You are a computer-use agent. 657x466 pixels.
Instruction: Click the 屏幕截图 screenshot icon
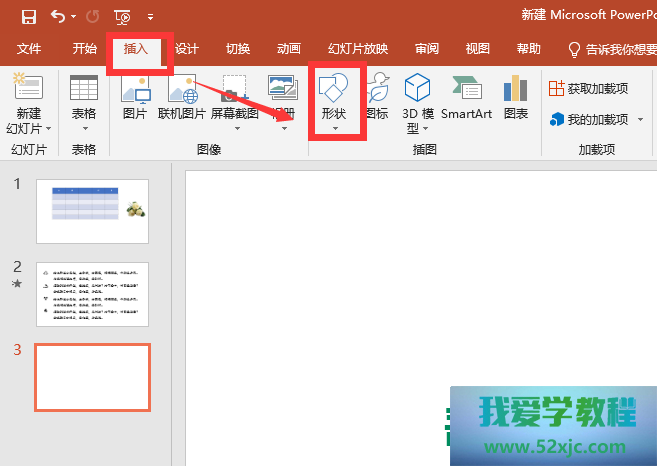pyautogui.click(x=234, y=98)
